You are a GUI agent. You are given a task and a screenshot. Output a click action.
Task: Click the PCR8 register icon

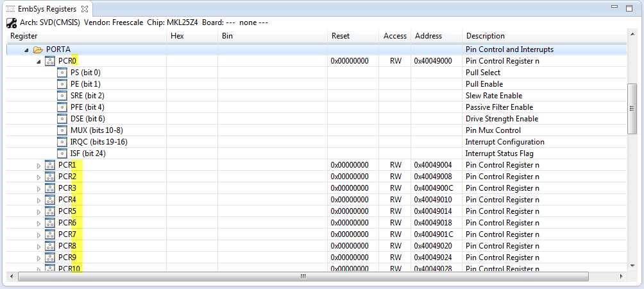50,246
